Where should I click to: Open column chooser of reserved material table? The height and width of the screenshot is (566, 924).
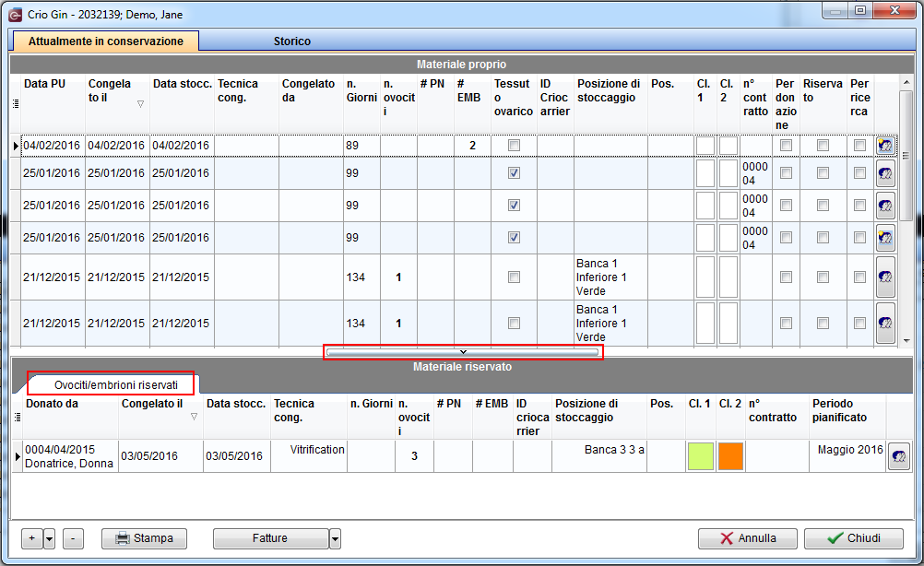(x=18, y=417)
